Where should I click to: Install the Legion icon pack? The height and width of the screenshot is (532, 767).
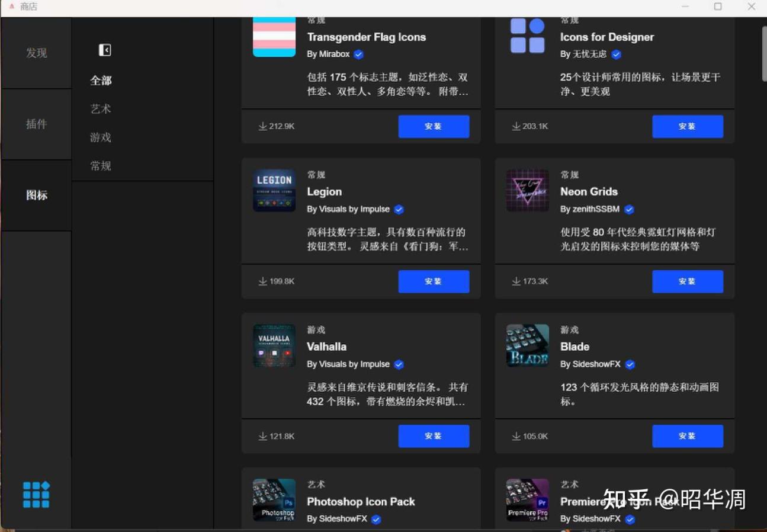pos(434,281)
